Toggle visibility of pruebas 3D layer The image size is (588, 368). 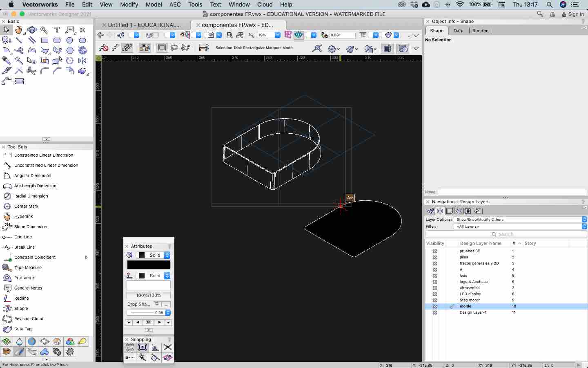(435, 251)
